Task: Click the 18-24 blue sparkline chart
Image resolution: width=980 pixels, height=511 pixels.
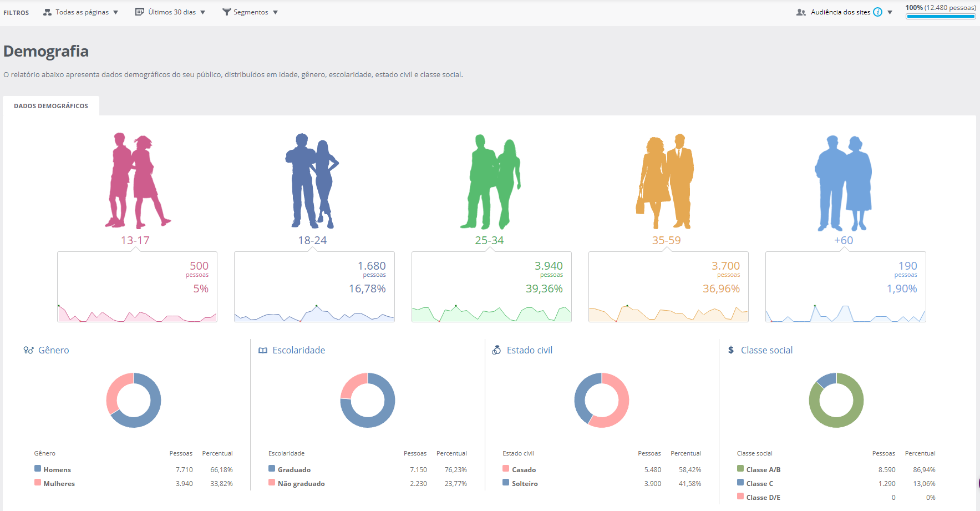Action: tap(314, 313)
